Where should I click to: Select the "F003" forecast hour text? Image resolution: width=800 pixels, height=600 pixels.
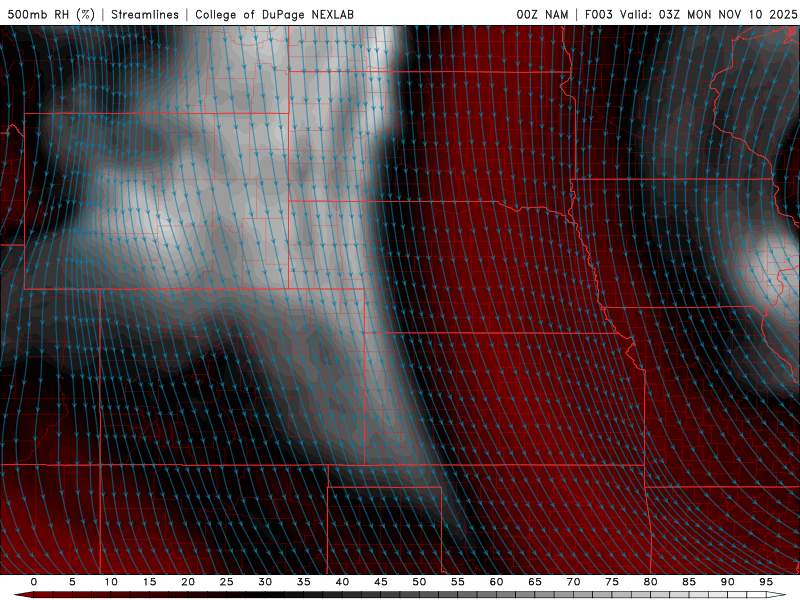coord(598,14)
